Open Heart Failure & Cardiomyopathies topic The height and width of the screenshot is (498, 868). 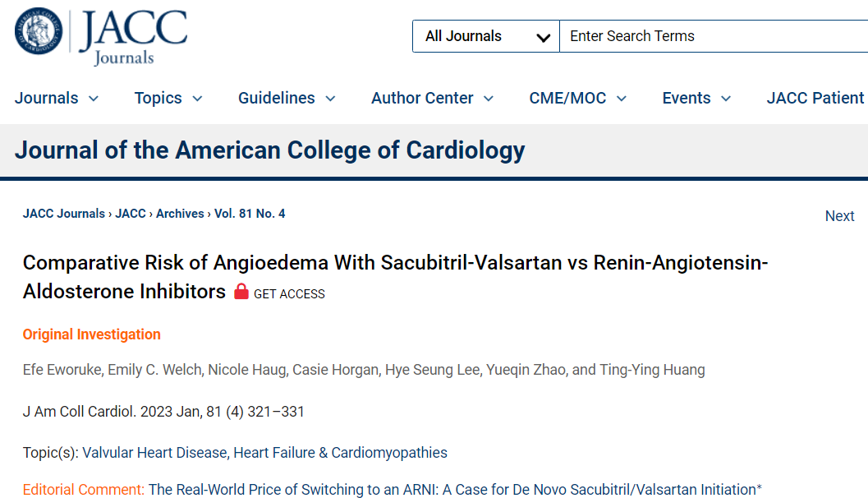[341, 453]
